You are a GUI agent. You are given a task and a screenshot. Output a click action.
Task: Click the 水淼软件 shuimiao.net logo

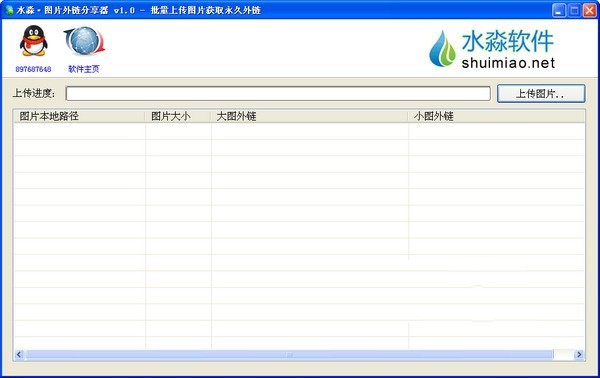(x=492, y=49)
